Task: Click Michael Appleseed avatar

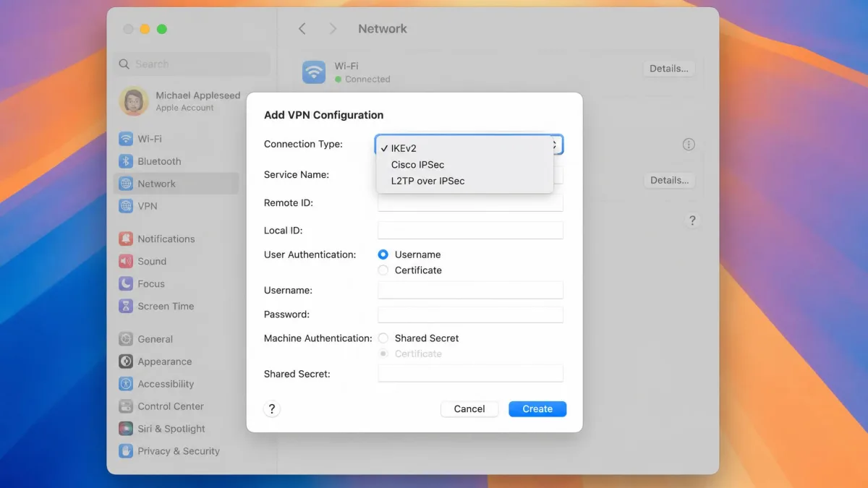Action: [x=134, y=101]
